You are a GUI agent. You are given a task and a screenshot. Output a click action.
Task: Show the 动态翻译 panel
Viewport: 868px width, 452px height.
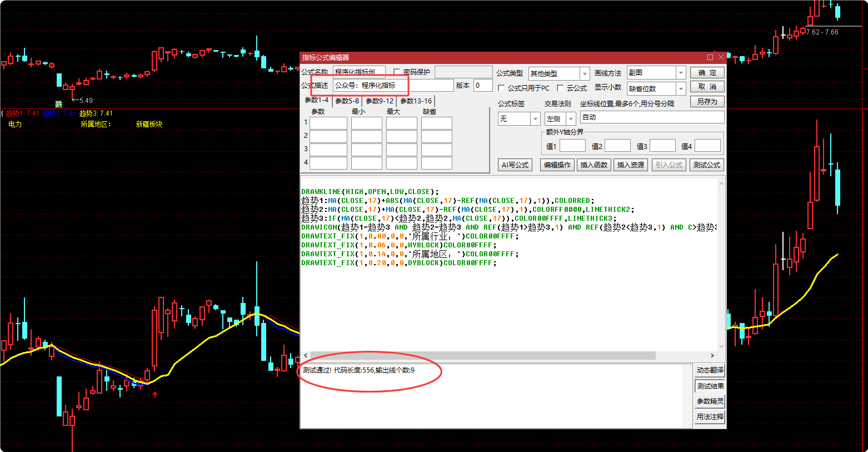pos(710,370)
